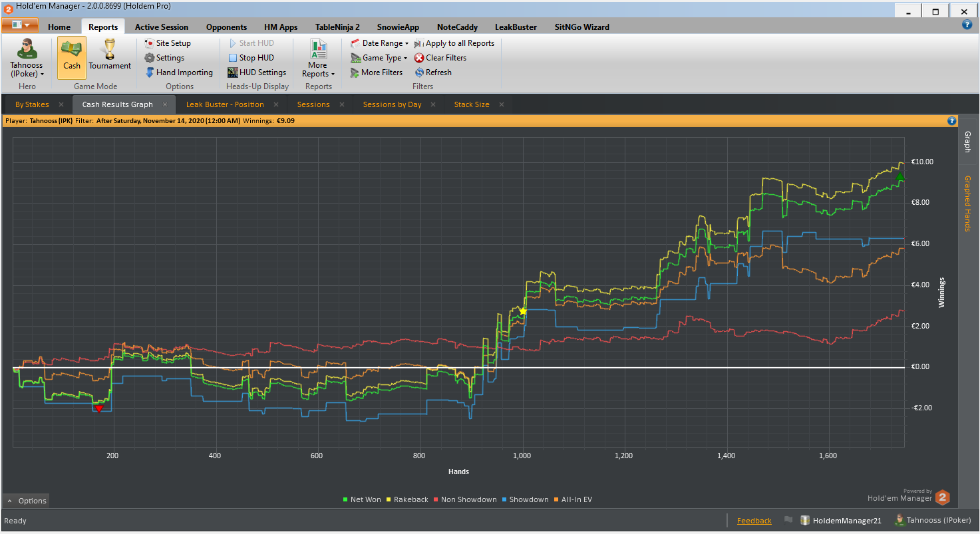Toggle Rakeback legend series
This screenshot has height=534, width=980.
[407, 499]
